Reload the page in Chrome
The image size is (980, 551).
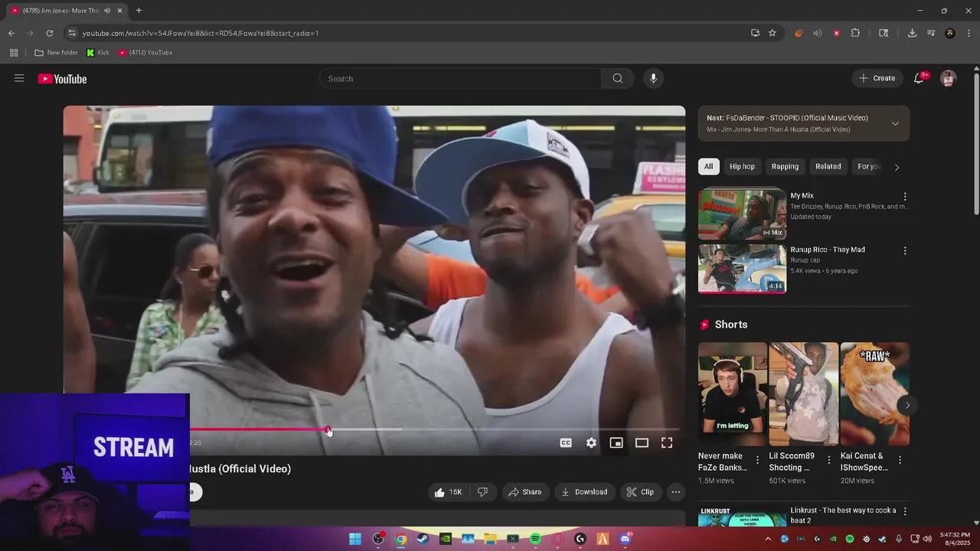click(50, 33)
